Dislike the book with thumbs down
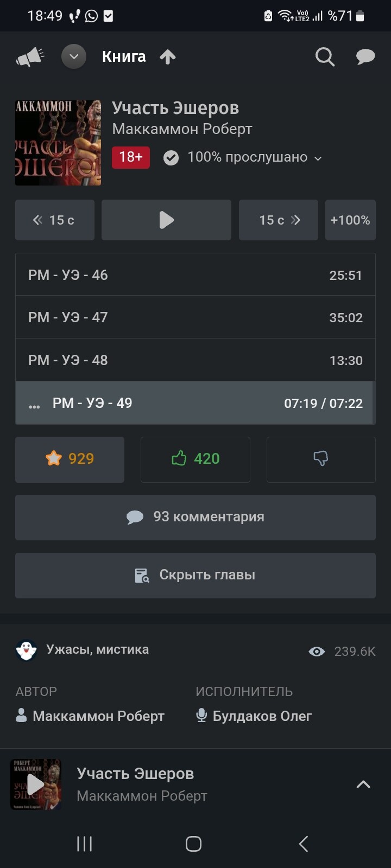Screen dimensions: 391x868 tap(321, 459)
